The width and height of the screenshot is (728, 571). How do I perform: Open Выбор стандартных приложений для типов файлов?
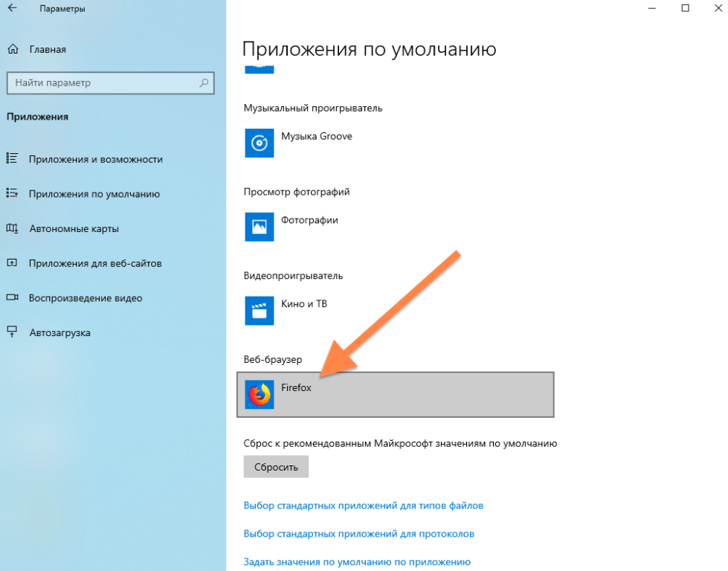pyautogui.click(x=364, y=506)
